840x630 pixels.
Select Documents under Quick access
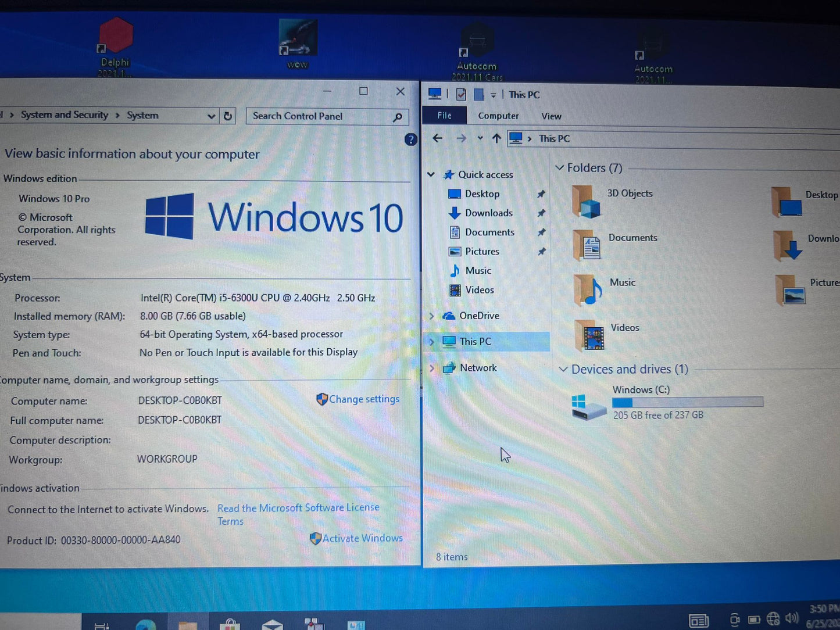(x=489, y=232)
